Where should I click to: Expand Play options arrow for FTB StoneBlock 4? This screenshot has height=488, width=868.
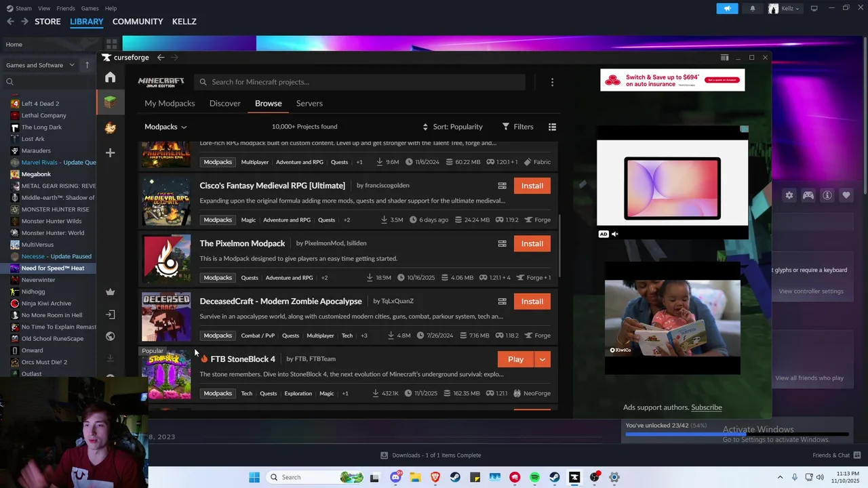(x=542, y=359)
